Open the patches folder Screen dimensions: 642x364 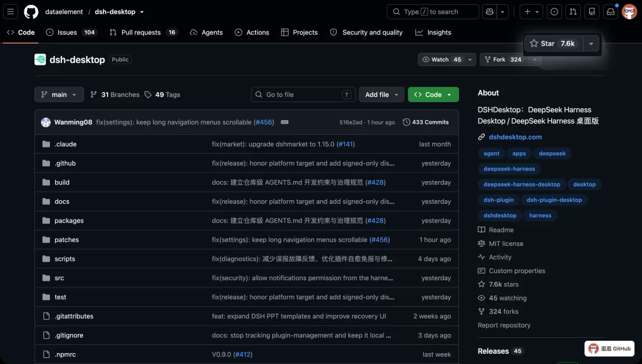(67, 240)
